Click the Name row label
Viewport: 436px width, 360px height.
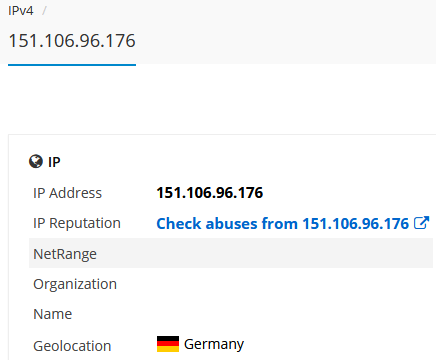pos(53,314)
